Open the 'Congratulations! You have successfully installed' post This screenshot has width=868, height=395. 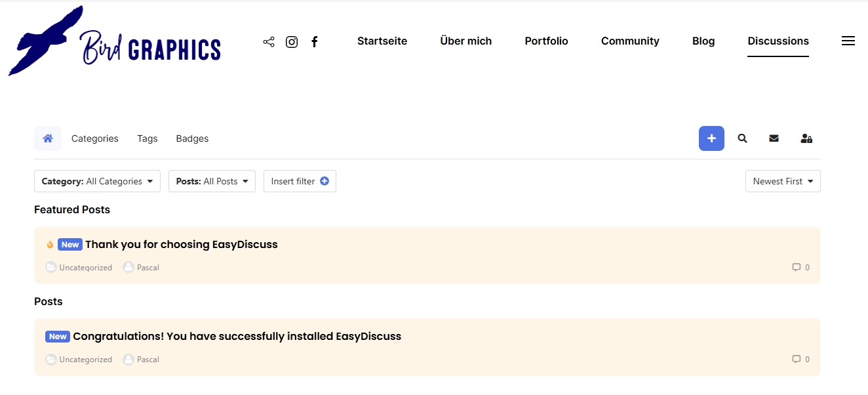click(237, 336)
